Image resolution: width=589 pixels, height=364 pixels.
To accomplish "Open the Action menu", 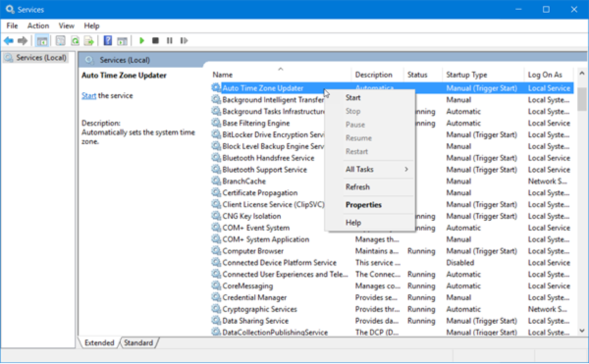I will pos(38,26).
